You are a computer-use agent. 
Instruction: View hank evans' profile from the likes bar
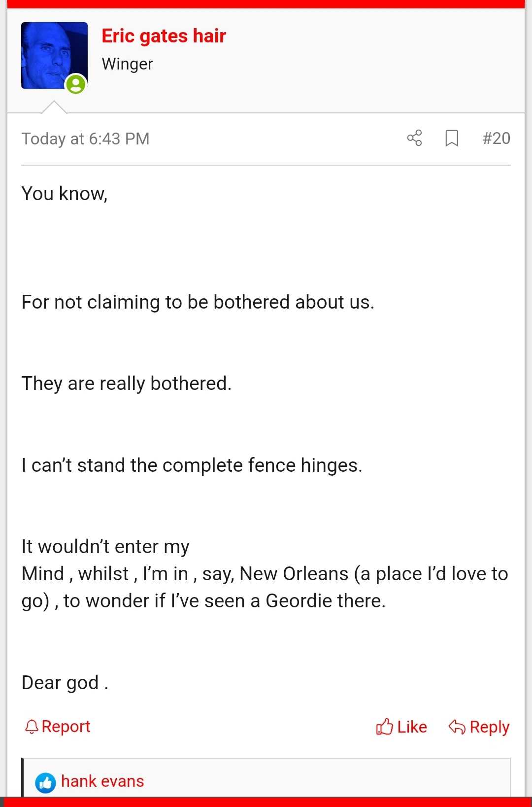(102, 781)
